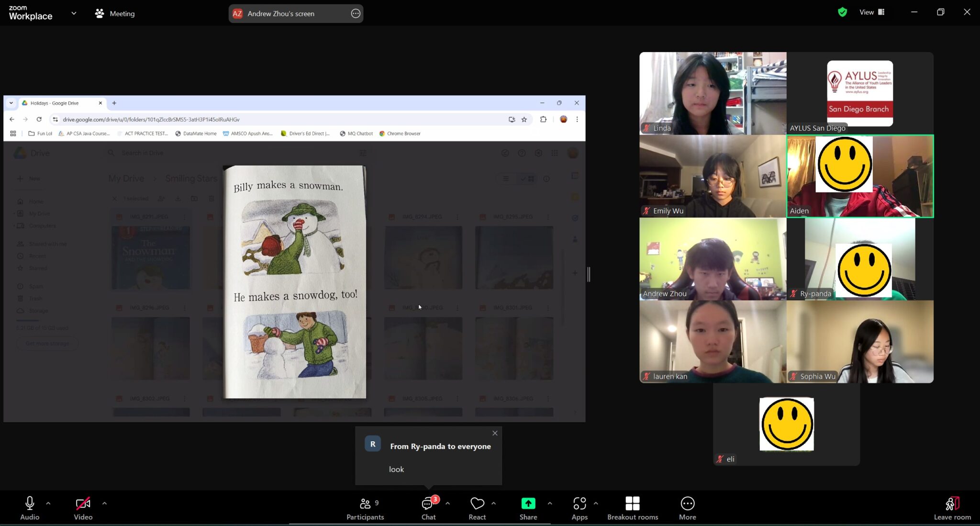Expand chat options arrow next to Chat
The height and width of the screenshot is (526, 980).
point(447,503)
